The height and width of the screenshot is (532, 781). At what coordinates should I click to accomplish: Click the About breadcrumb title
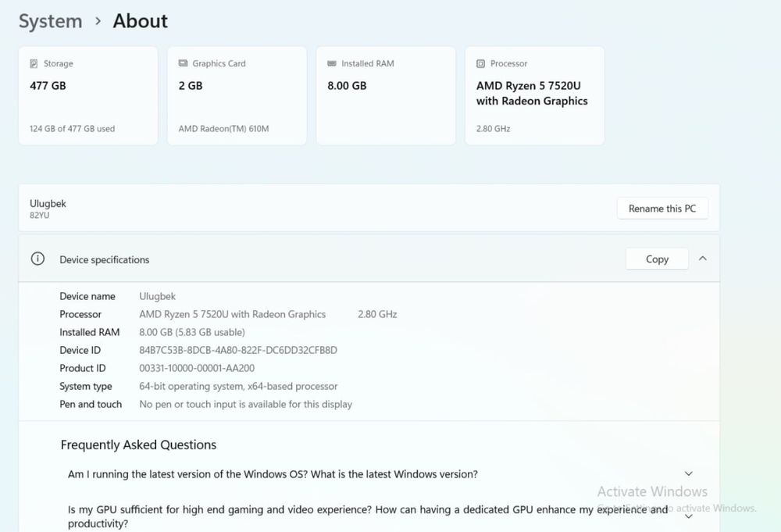pyautogui.click(x=140, y=21)
